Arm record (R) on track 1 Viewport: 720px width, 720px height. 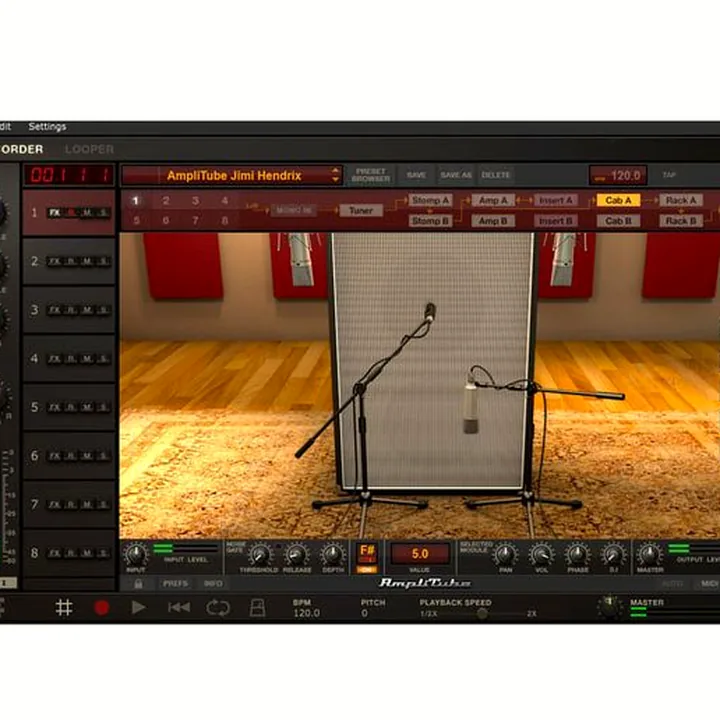(71, 213)
